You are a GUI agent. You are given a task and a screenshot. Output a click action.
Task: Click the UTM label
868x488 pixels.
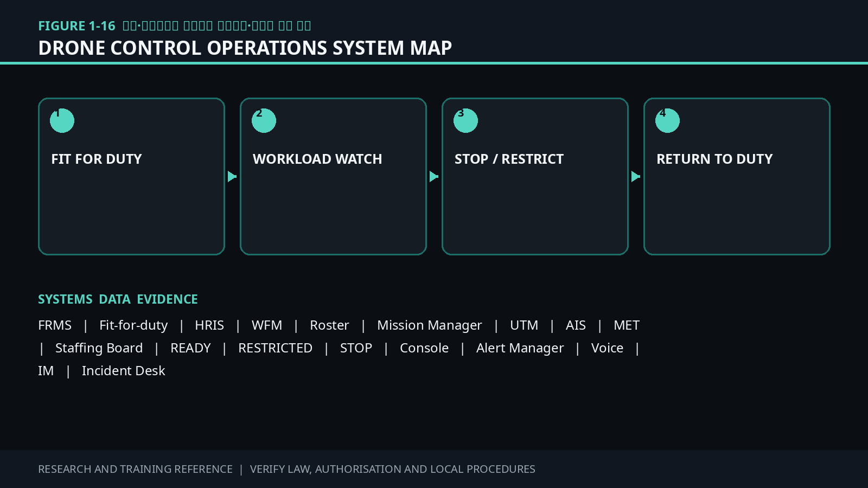tap(524, 325)
